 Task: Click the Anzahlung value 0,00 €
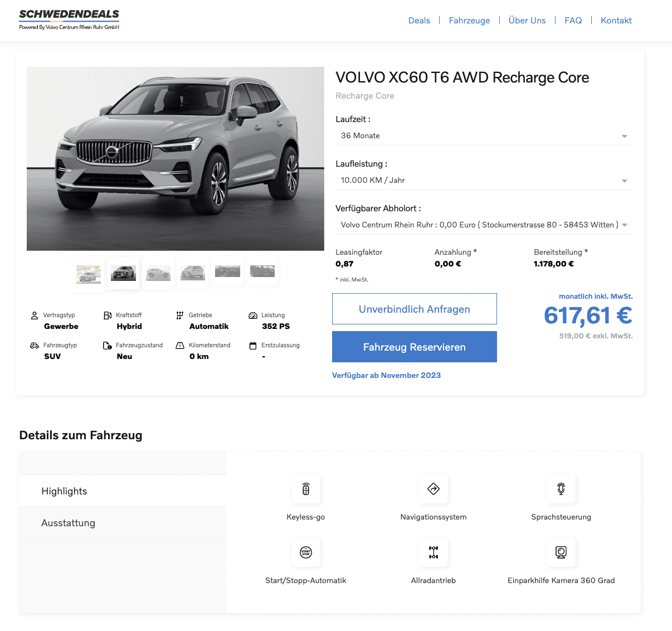448,264
